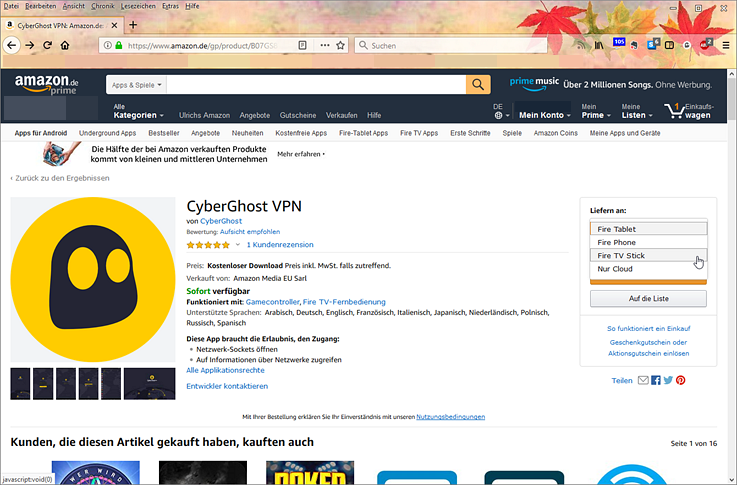This screenshot has width=737, height=485.
Task: Open the Firefox library icon
Action: point(599,46)
